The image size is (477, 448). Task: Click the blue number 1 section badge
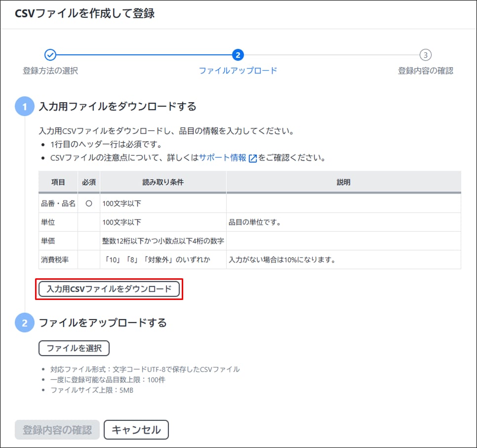[x=25, y=107]
